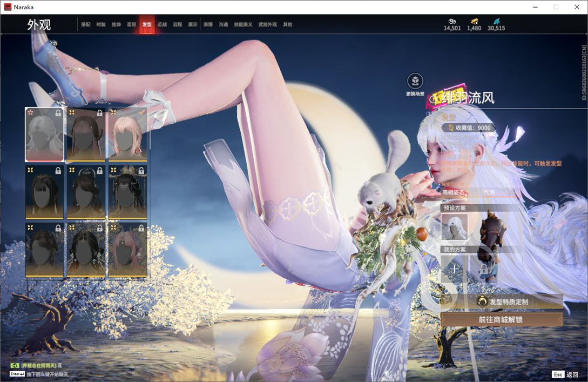This screenshot has width=588, height=382.
Task: Open the 近战 weapon tab
Action: [162, 24]
